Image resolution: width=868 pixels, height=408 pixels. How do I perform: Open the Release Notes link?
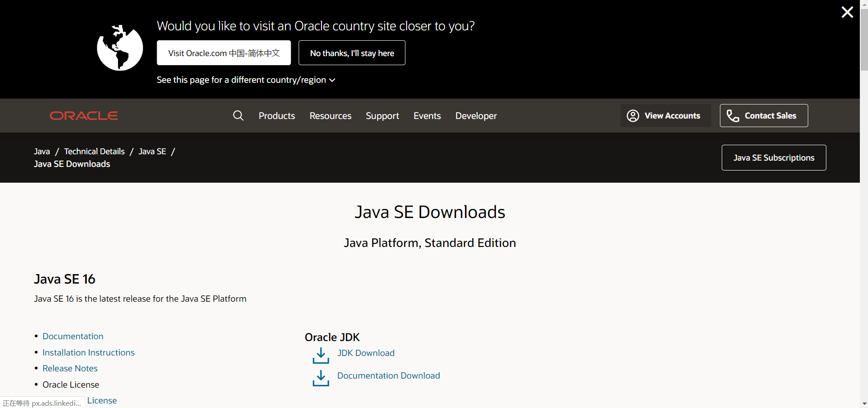pos(70,368)
